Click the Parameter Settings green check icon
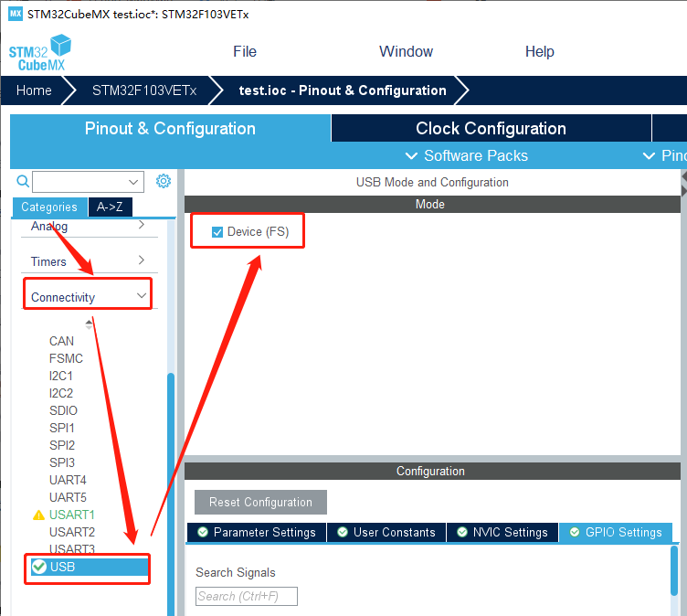Image resolution: width=687 pixels, height=616 pixels. point(203,532)
